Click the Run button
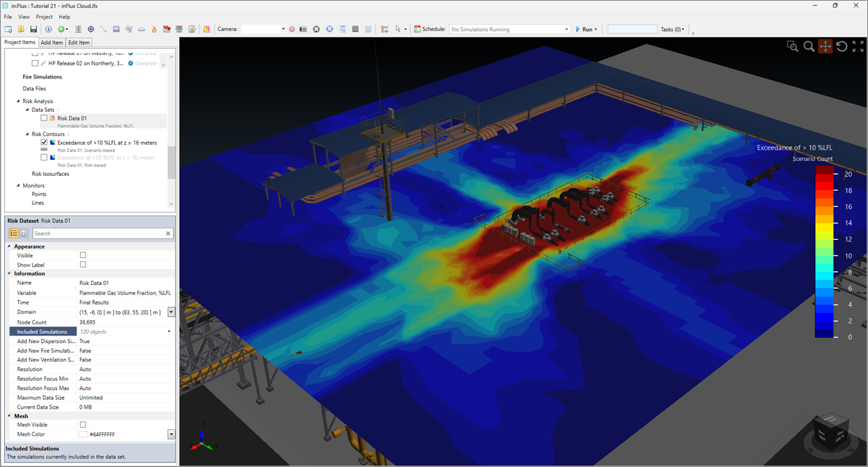The image size is (868, 467). pyautogui.click(x=586, y=29)
